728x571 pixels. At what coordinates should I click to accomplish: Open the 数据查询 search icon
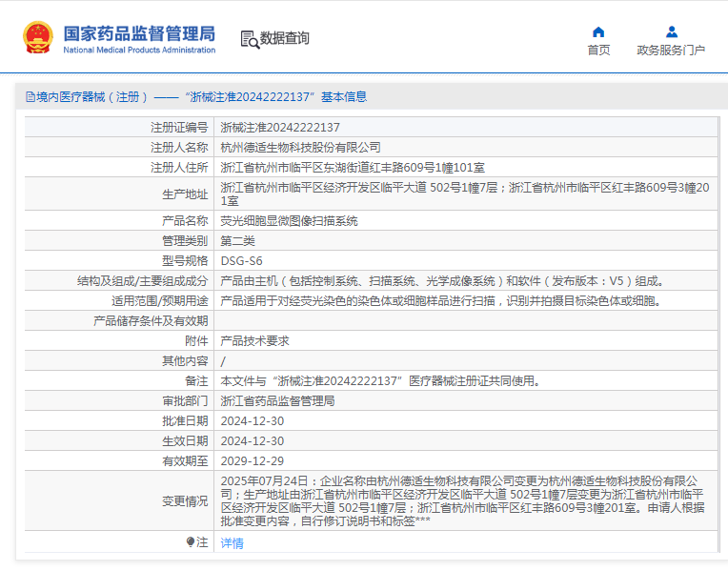[x=250, y=39]
